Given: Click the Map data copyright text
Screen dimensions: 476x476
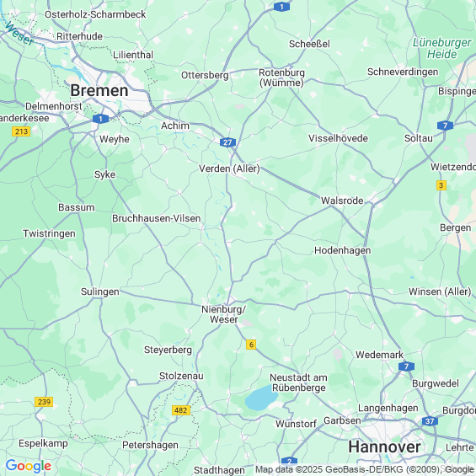Looking at the screenshot, I should click(x=365, y=469).
